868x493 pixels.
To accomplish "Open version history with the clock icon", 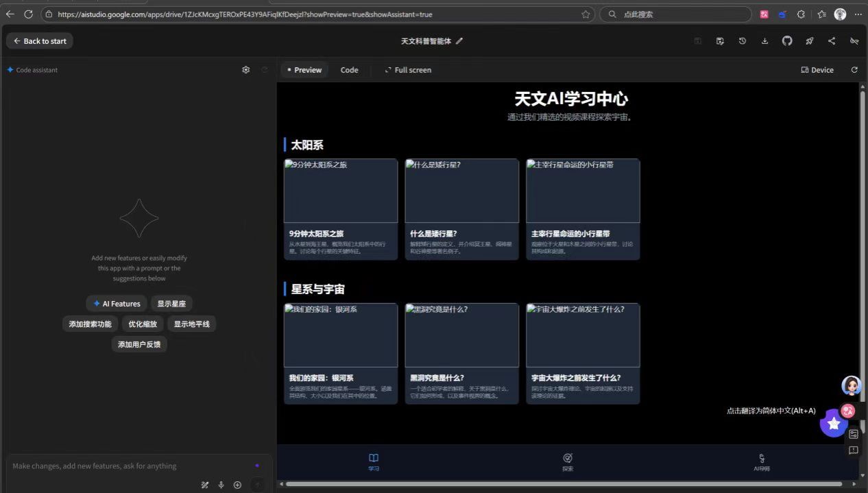I will [x=743, y=41].
